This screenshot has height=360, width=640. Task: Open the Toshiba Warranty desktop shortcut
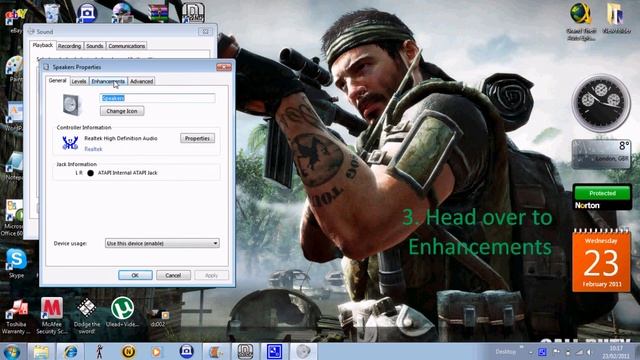point(16,317)
